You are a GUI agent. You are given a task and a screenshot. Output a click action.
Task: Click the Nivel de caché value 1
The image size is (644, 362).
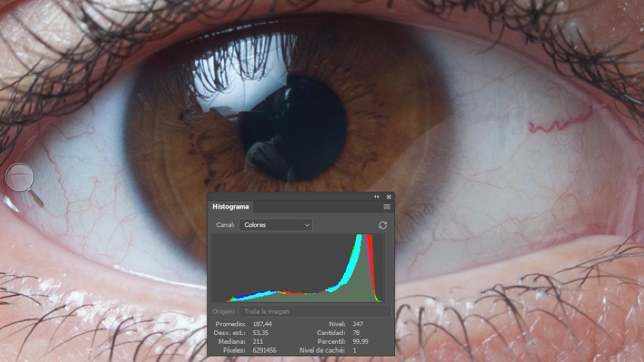(355, 351)
